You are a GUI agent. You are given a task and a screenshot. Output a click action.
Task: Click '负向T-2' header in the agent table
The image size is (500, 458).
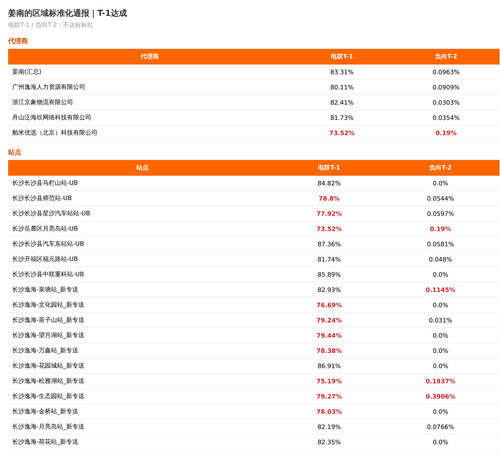tap(446, 57)
